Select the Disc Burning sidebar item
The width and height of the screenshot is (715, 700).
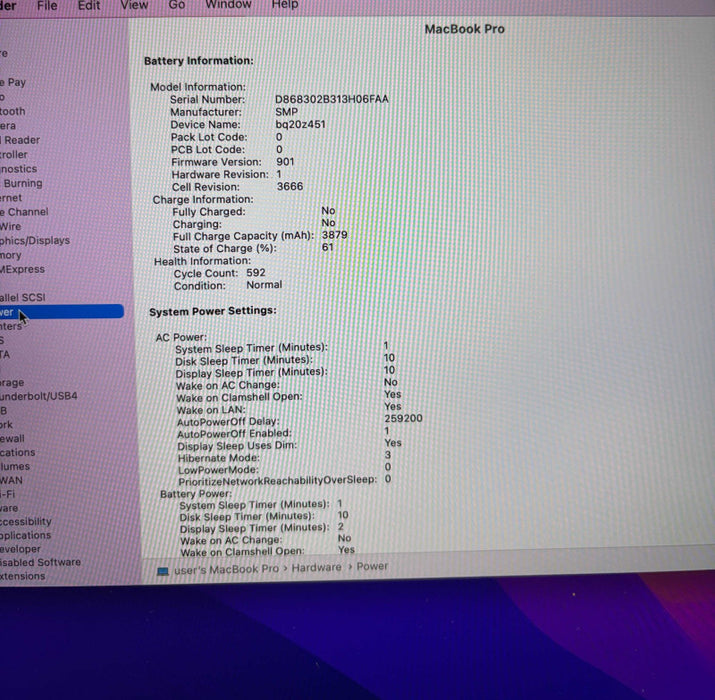click(x=21, y=183)
